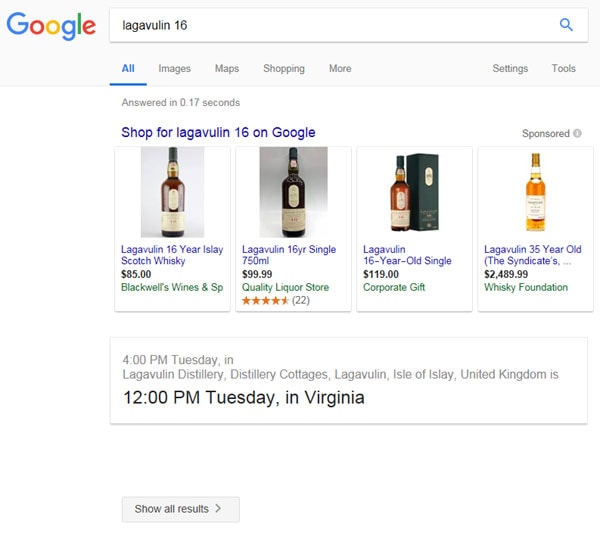This screenshot has height=533, width=600.
Task: Open the Lagavulin 35 Year Old product link
Action: (x=532, y=255)
